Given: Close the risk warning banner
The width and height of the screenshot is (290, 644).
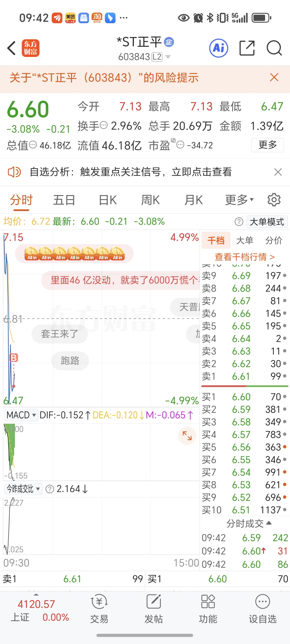Looking at the screenshot, I should (274, 77).
